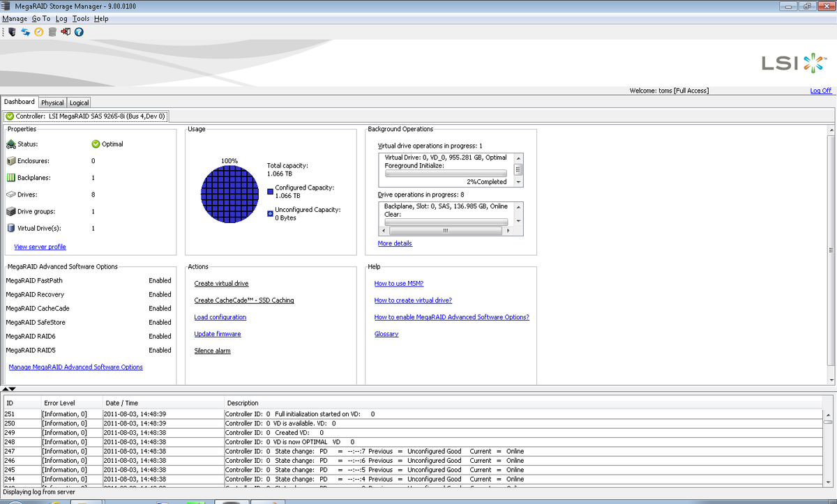Click the scroll-up arrow in Virtual drive operations
The image size is (837, 504).
tap(518, 158)
